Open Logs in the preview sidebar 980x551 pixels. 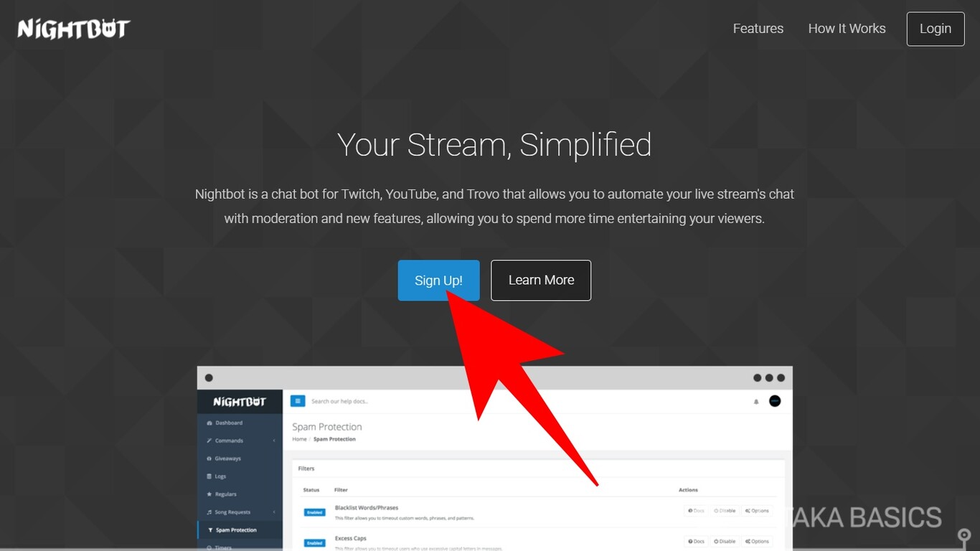coord(220,476)
